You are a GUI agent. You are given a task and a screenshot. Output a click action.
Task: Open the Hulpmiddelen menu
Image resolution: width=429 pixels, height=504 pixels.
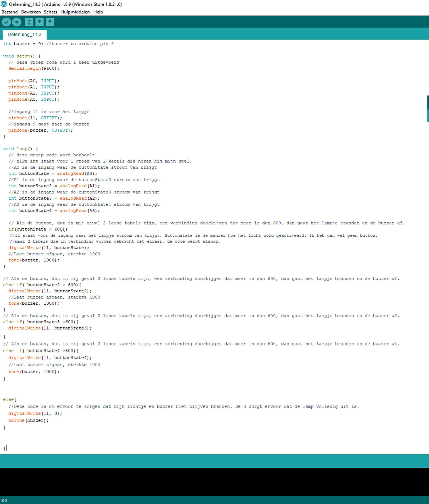click(x=75, y=12)
